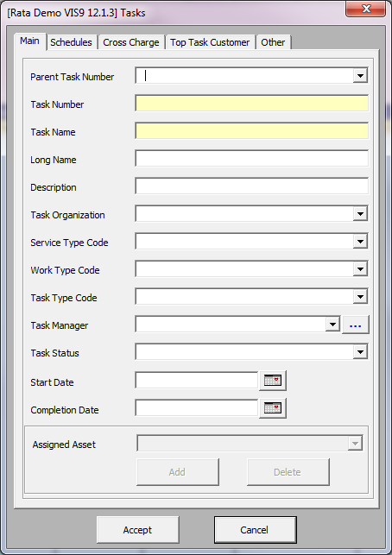
Task: Select the Other tab
Action: point(273,42)
